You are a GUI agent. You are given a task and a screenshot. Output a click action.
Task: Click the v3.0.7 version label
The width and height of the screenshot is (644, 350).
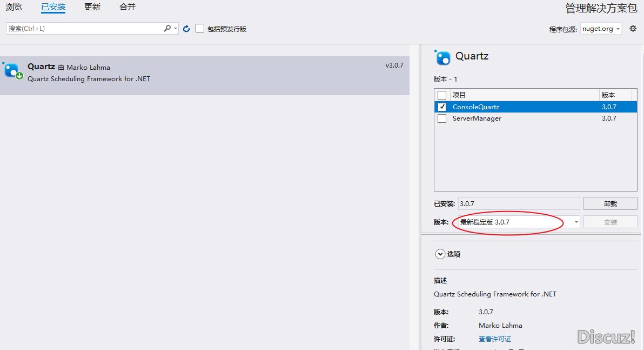click(x=394, y=65)
